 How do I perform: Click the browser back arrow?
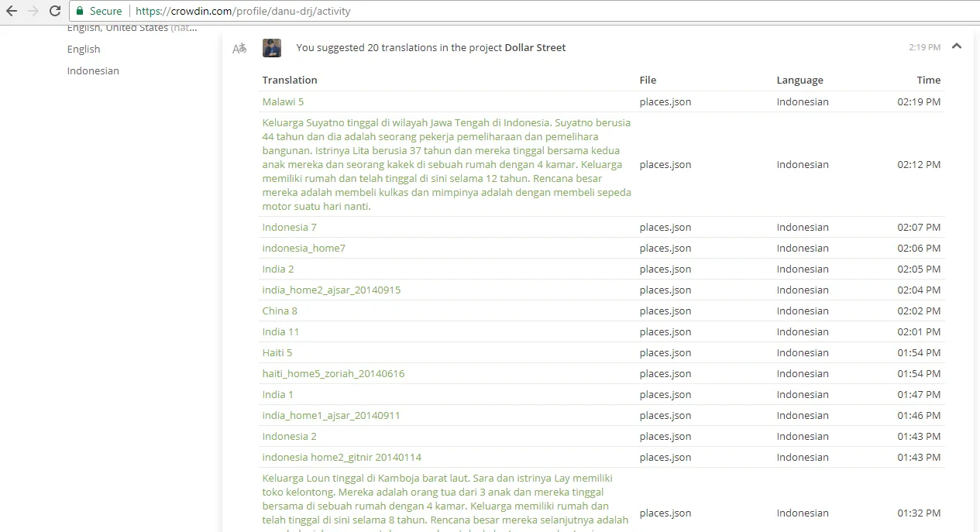tap(12, 11)
